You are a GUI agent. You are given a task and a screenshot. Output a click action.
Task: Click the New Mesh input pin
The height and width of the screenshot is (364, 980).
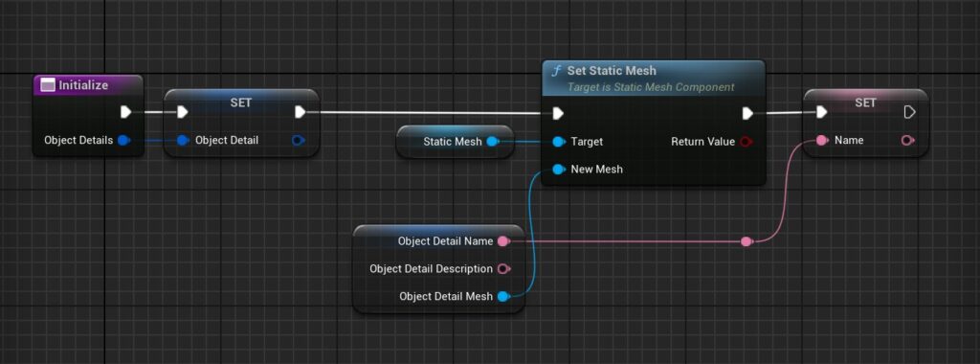pos(559,169)
